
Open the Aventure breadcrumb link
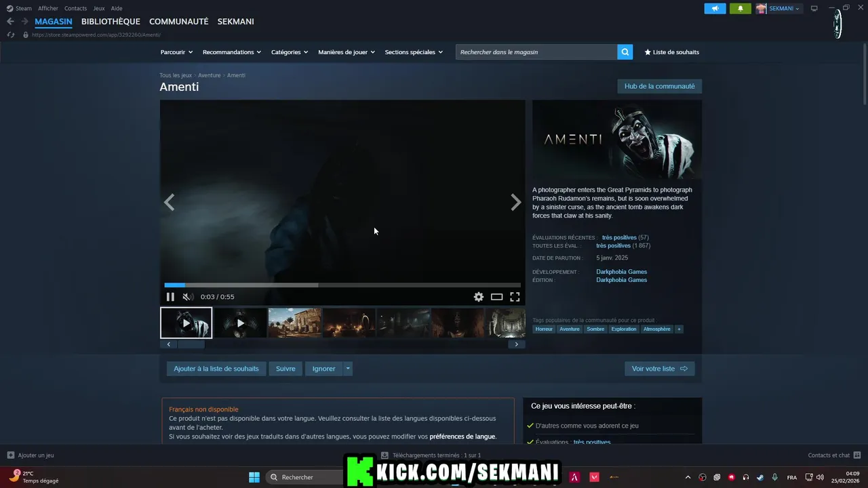click(x=210, y=75)
